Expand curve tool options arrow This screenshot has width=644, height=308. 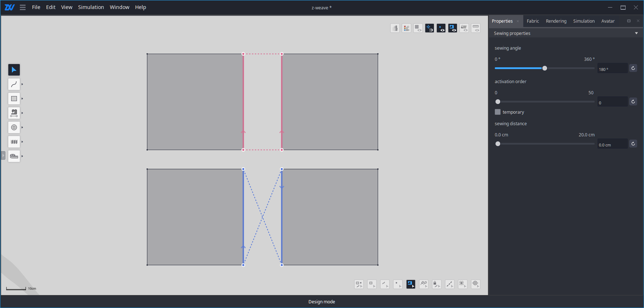click(x=22, y=84)
